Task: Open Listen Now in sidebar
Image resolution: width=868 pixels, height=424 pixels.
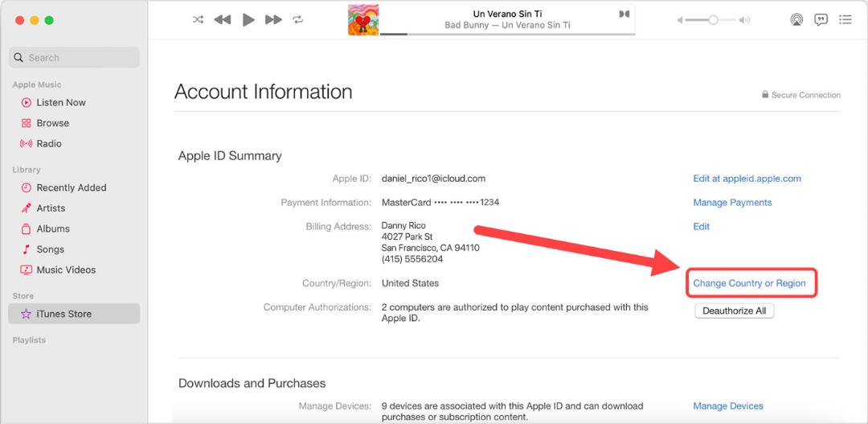Action: click(61, 102)
